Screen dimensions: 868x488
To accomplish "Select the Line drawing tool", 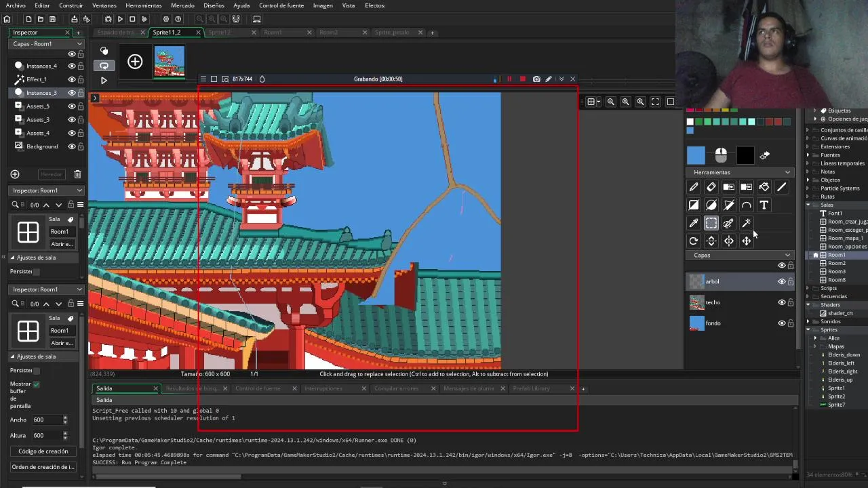I will point(781,187).
